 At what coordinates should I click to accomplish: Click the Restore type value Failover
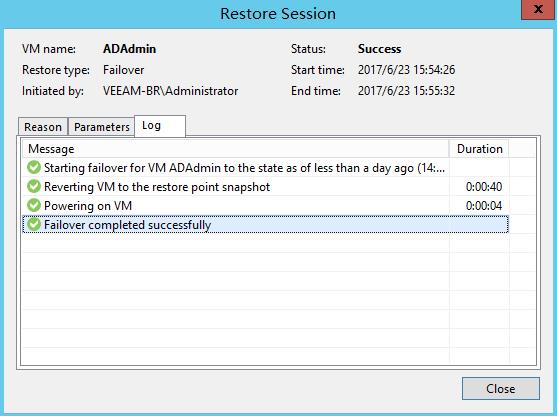124,70
